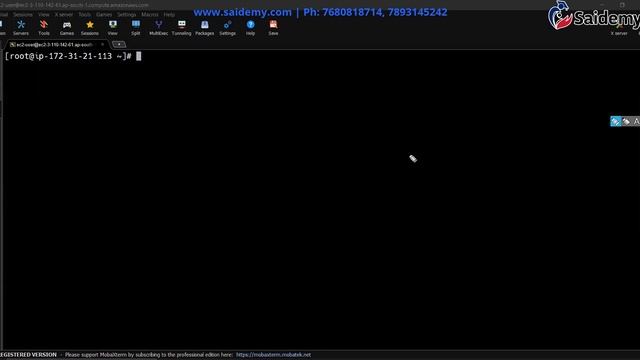The height and width of the screenshot is (360, 640).
Task: Open the View menu in menu bar
Action: [x=44, y=15]
